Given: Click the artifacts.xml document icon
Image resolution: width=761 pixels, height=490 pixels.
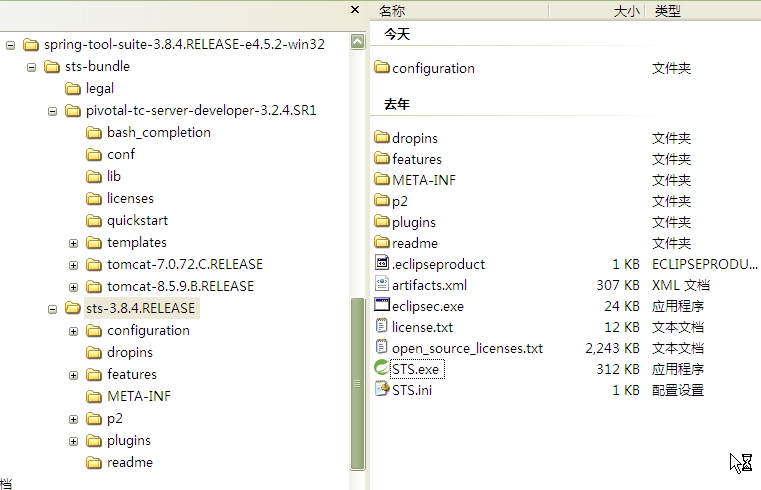Looking at the screenshot, I should click(382, 284).
